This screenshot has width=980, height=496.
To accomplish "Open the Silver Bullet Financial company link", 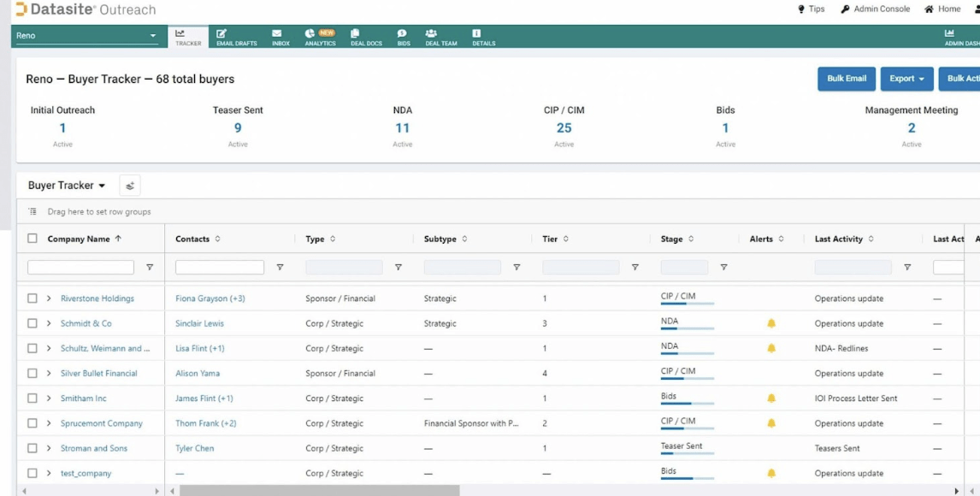I will point(98,373).
